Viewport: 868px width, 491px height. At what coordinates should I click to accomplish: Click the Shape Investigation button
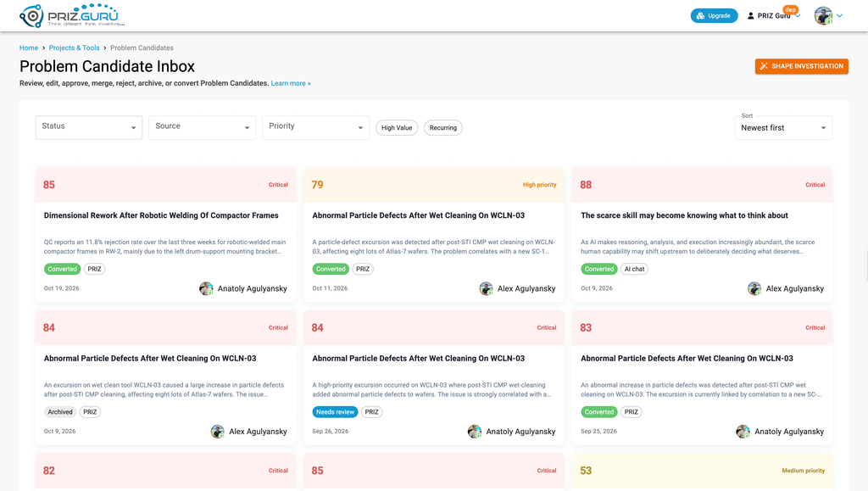click(x=801, y=66)
